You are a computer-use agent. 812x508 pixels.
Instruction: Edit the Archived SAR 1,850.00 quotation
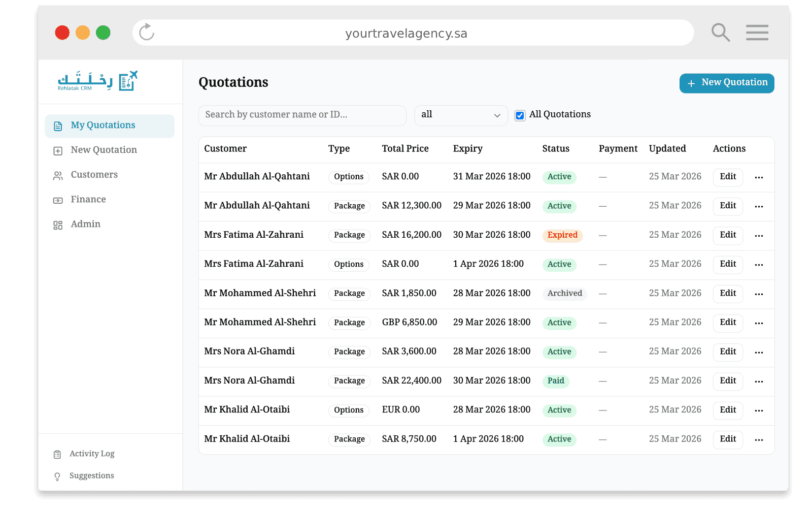coord(727,294)
